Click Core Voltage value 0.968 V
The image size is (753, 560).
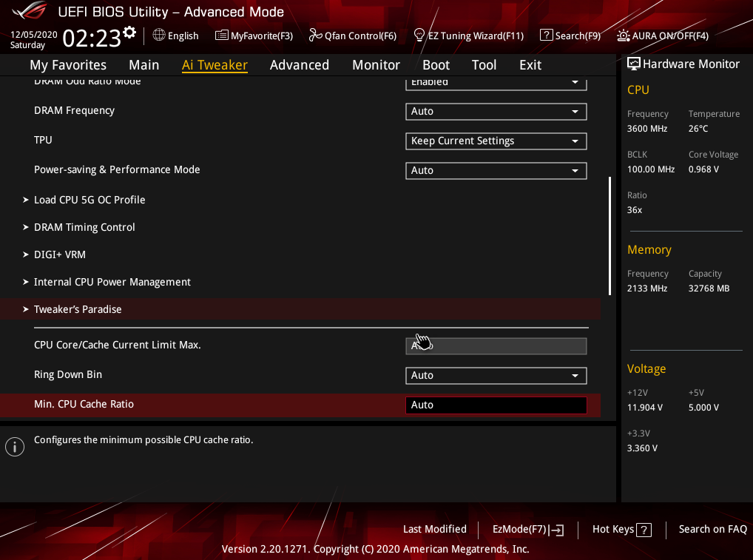point(703,169)
